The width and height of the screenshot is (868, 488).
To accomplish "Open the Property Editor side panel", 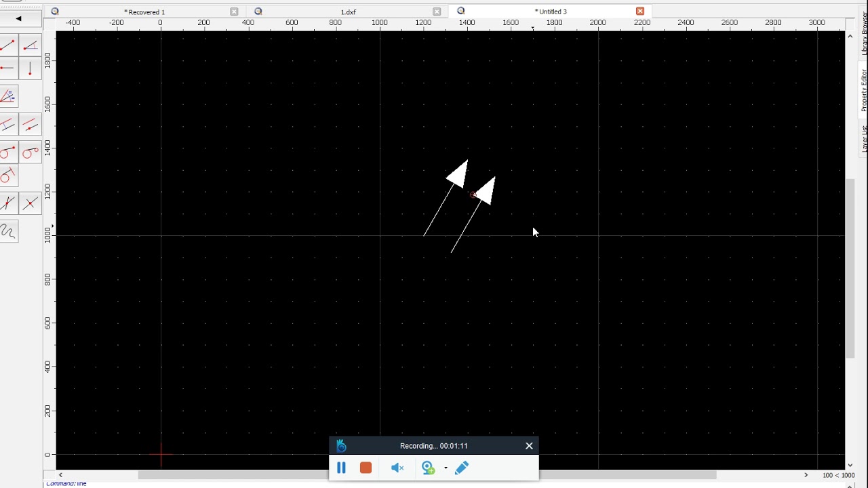I will pyautogui.click(x=864, y=90).
